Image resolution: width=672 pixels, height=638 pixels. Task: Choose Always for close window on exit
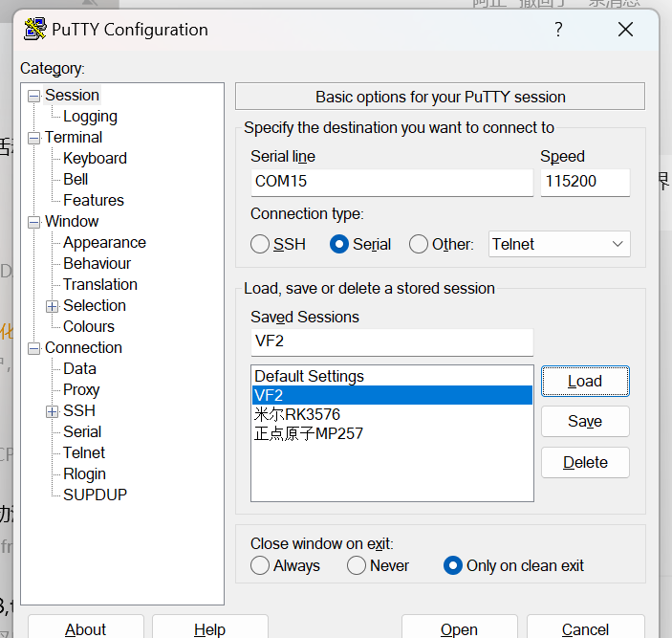(x=260, y=565)
